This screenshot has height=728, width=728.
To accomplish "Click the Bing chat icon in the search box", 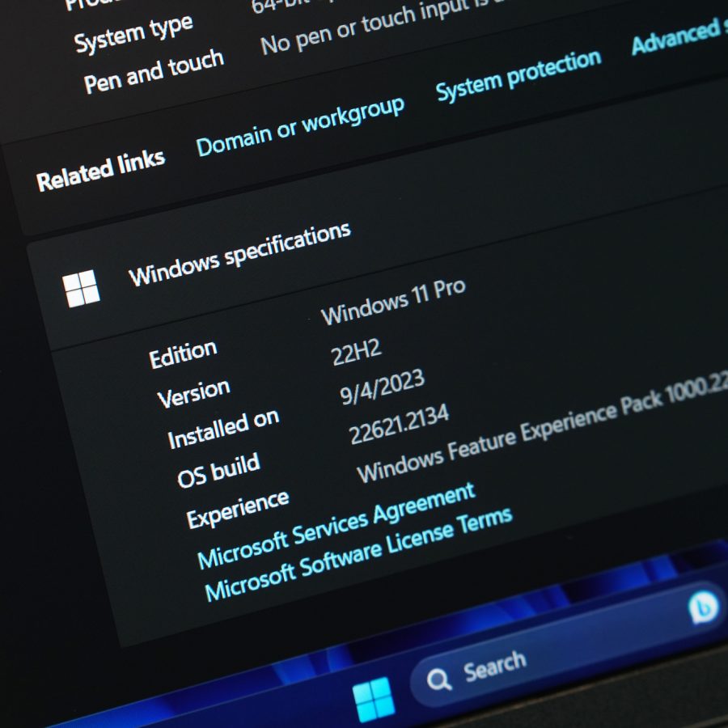I will (x=705, y=607).
